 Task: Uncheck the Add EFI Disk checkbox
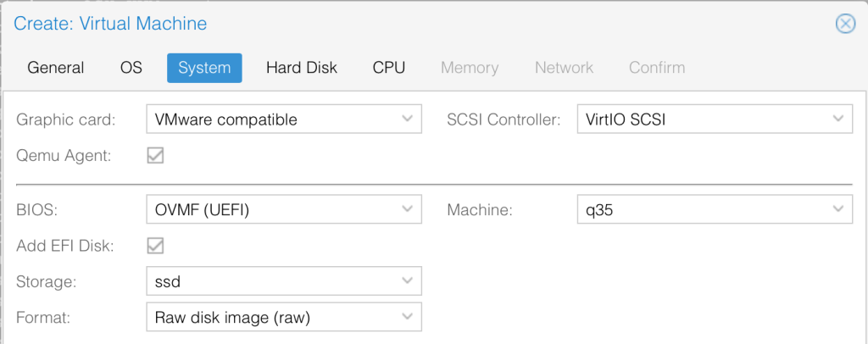point(155,246)
